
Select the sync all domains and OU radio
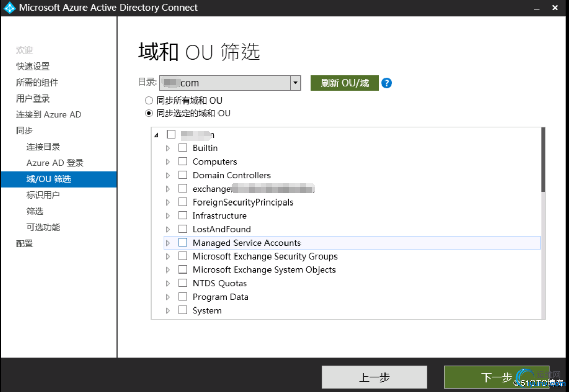[149, 100]
